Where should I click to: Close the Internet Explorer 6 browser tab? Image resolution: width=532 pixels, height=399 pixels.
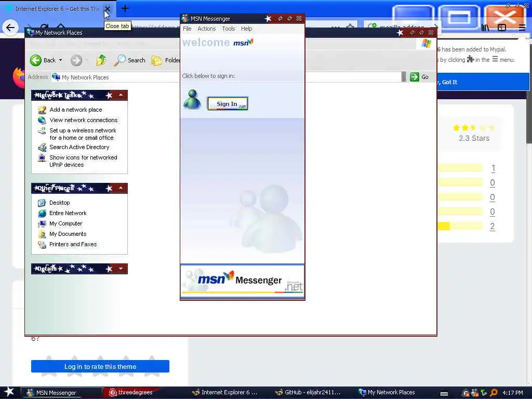click(x=107, y=9)
